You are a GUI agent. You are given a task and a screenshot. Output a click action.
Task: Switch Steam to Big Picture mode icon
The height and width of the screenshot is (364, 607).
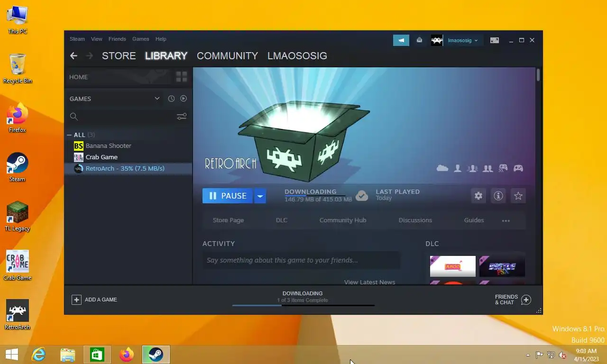tap(495, 40)
